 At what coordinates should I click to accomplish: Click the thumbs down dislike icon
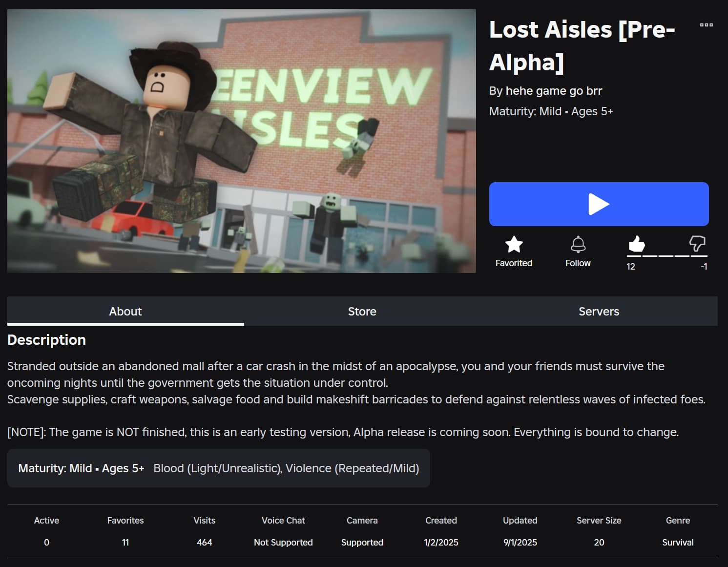[x=697, y=243]
